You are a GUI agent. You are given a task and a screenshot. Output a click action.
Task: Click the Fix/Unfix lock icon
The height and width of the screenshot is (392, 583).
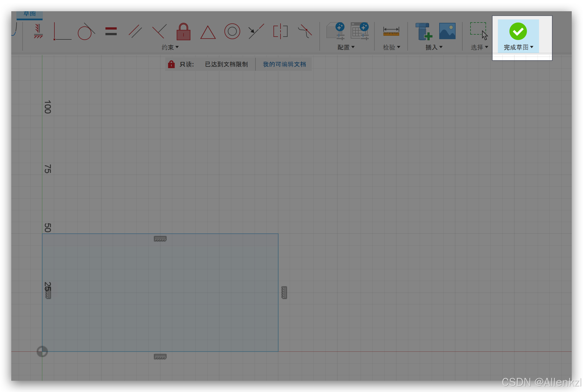tap(183, 31)
